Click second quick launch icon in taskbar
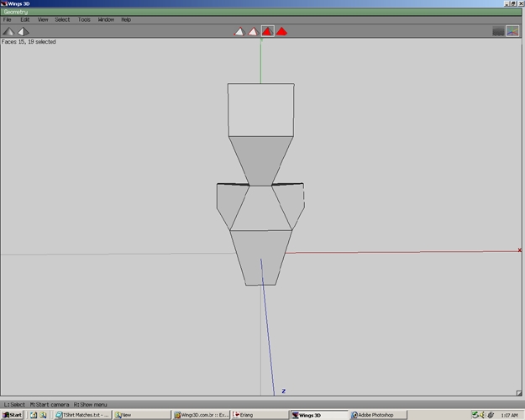 (x=43, y=415)
